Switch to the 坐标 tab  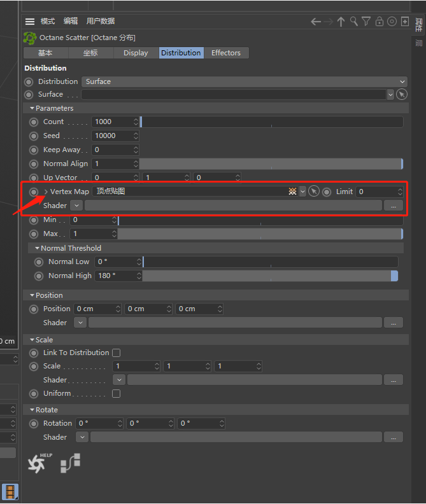pos(90,53)
